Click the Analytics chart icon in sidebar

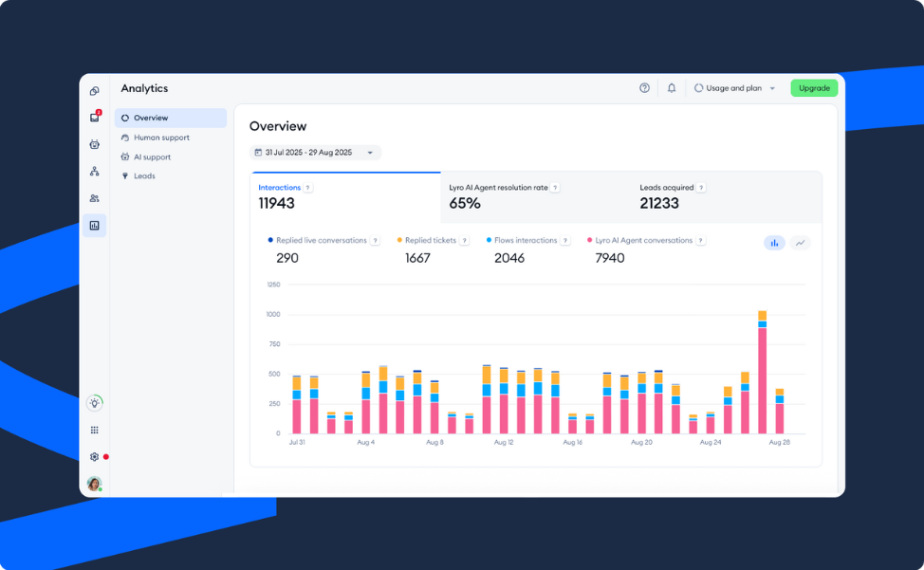tap(94, 226)
